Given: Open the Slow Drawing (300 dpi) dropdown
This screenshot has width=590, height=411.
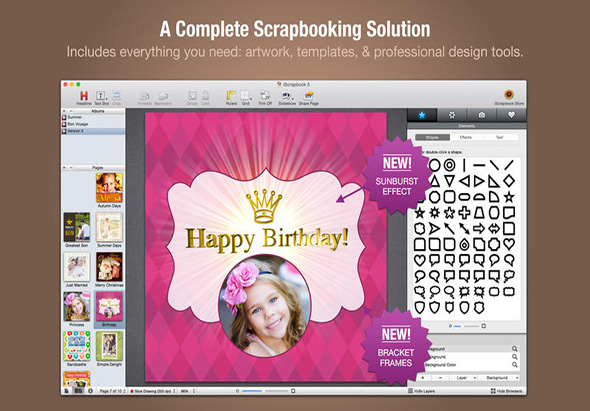Looking at the screenshot, I should pos(153,391).
